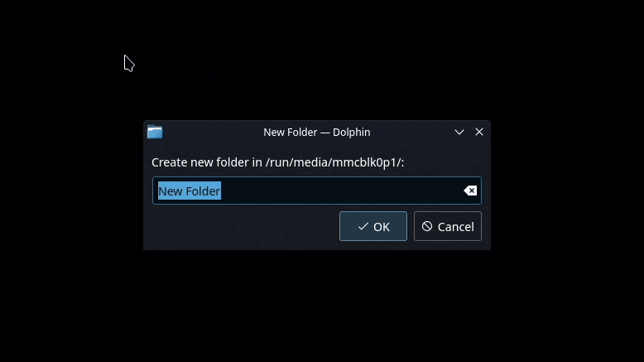This screenshot has width=644, height=362.
Task: Click the word "Dolphin" in the title
Action: 352,133
